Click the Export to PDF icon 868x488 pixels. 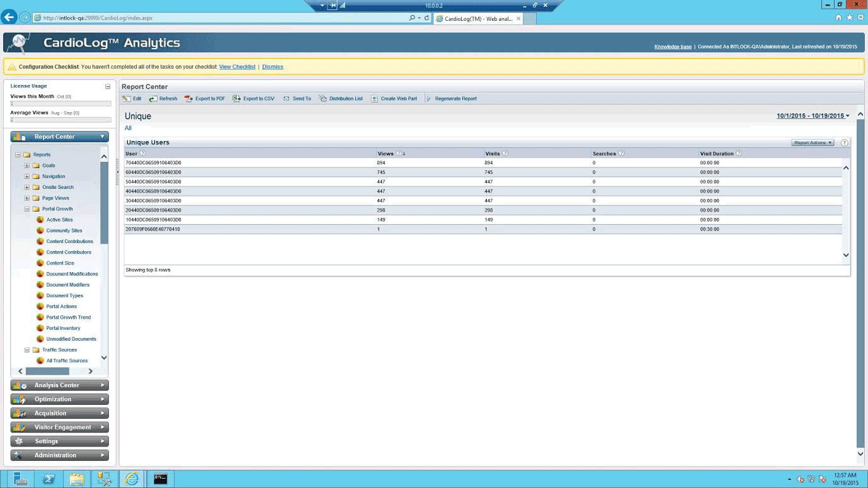[189, 98]
